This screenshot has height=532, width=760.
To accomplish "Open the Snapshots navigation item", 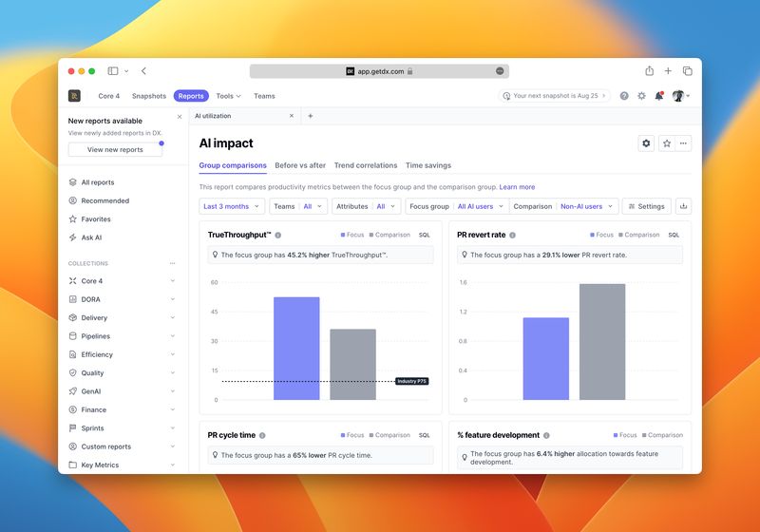I will (x=148, y=96).
